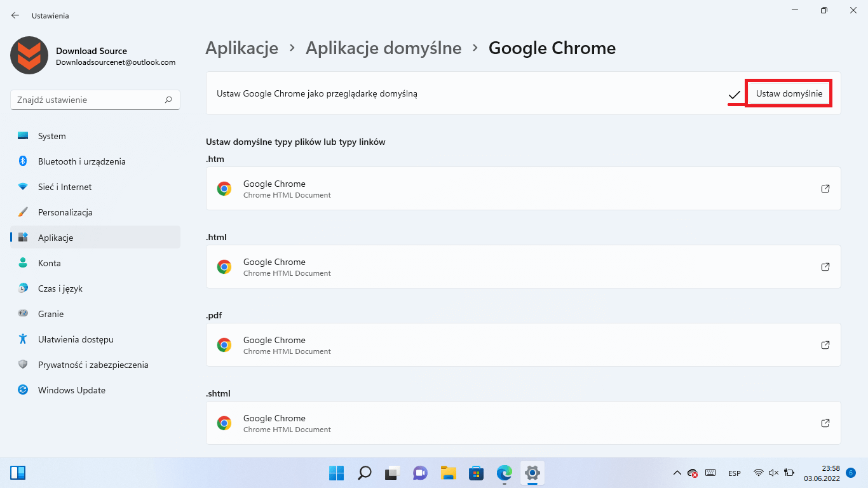
Task: Open the .shtml Google Chrome row
Action: (524, 423)
